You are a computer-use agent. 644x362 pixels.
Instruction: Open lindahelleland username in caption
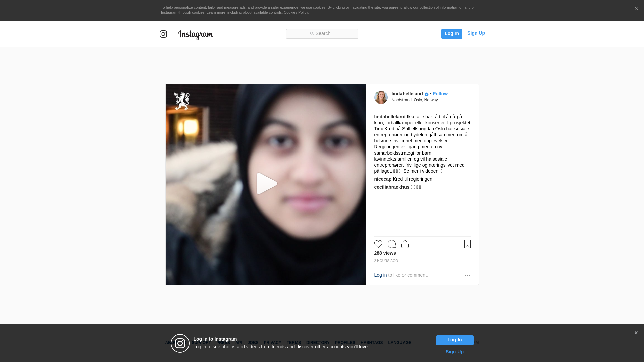click(390, 117)
